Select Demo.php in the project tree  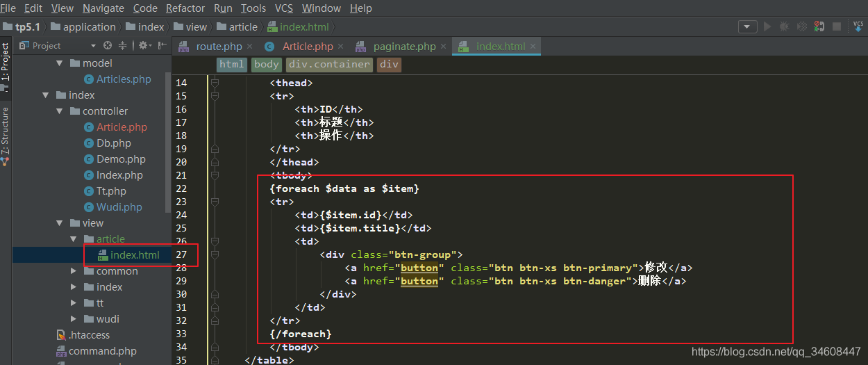pyautogui.click(x=121, y=159)
